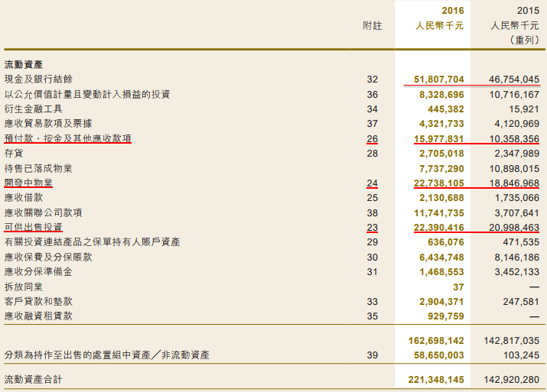Viewport: 547px width, 392px height.
Task: Select the 2016 total 221,348,145
Action: tap(436, 379)
